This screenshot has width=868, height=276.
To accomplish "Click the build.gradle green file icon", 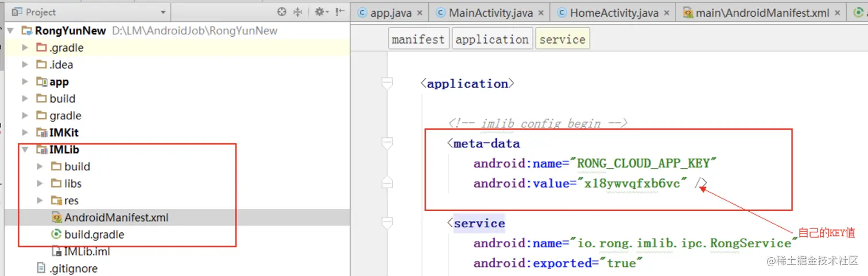I will 56,234.
